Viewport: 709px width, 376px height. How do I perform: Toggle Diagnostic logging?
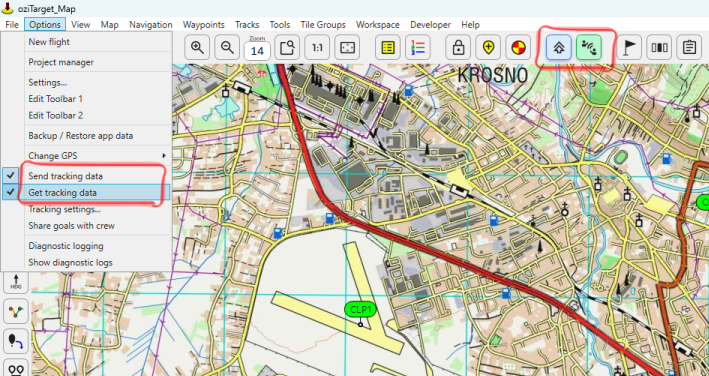tap(86, 246)
